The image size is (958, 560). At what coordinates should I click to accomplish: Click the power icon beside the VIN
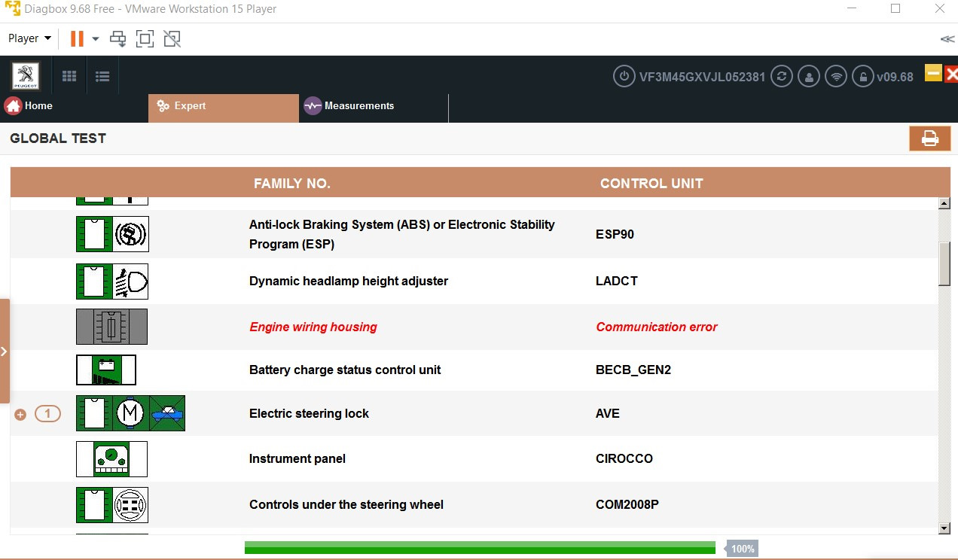pyautogui.click(x=624, y=76)
